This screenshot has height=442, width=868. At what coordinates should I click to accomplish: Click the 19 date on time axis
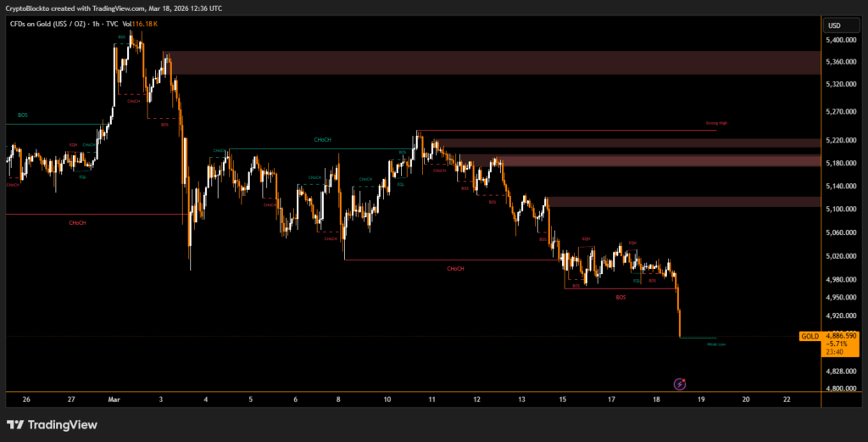pos(702,399)
